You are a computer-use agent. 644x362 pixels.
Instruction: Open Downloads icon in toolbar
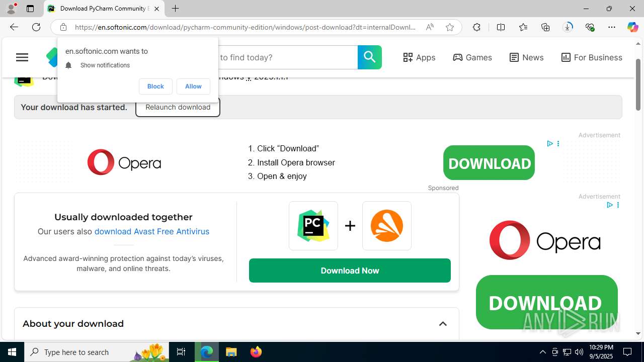point(568,27)
